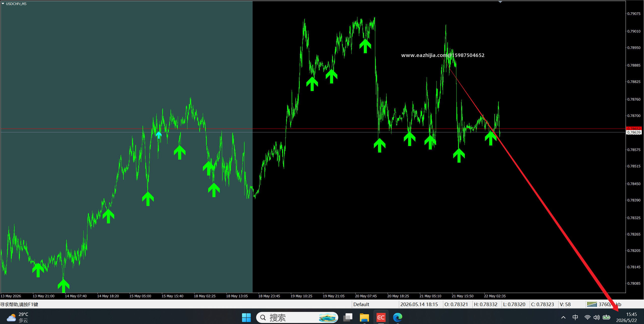Click the white 0.78639 current price label
This screenshot has height=324, width=644.
point(634,132)
